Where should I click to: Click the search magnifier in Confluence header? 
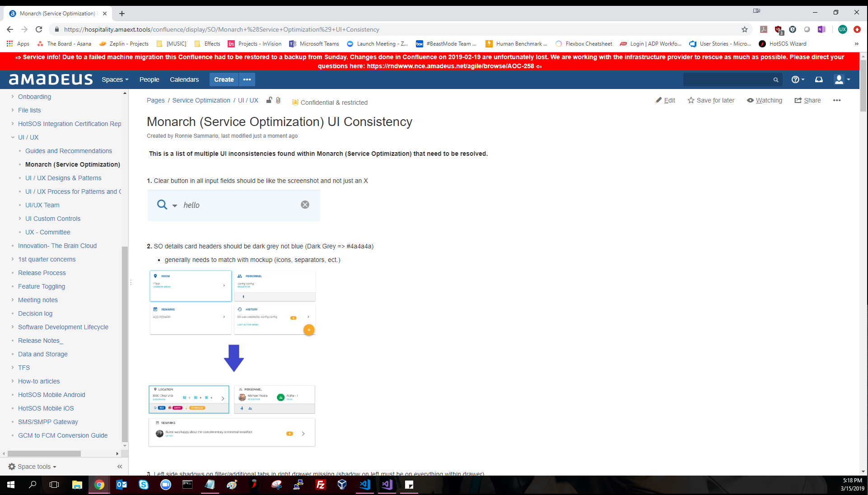pos(776,79)
